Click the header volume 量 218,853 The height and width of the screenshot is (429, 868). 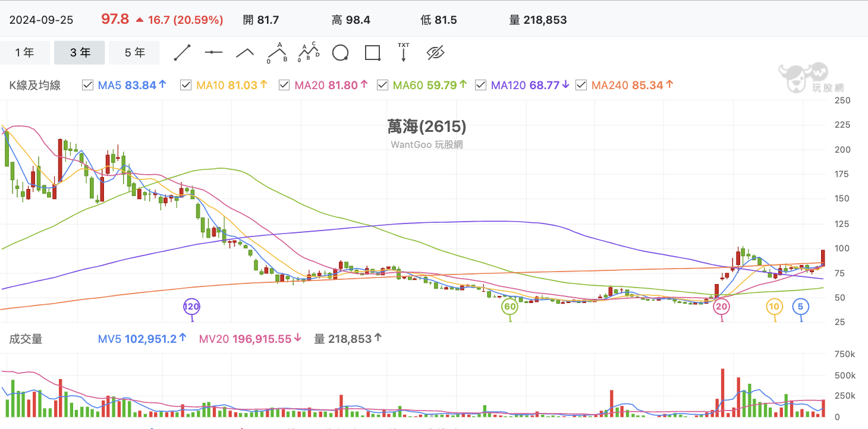(x=538, y=20)
